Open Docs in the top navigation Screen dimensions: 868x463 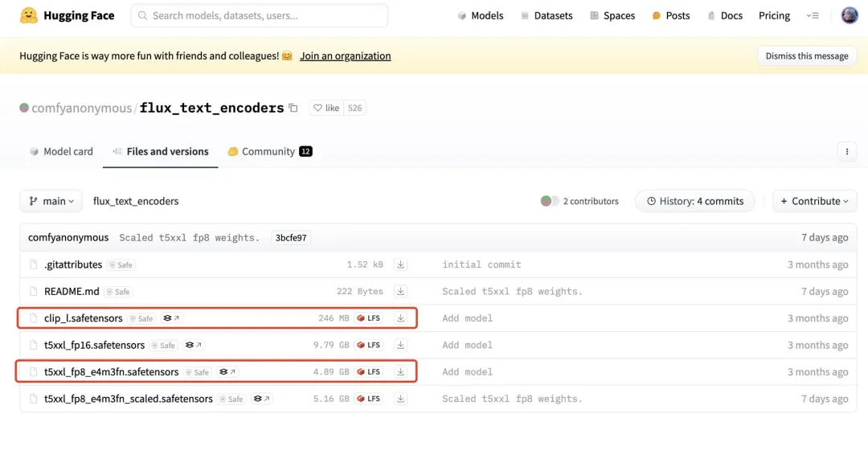(725, 15)
